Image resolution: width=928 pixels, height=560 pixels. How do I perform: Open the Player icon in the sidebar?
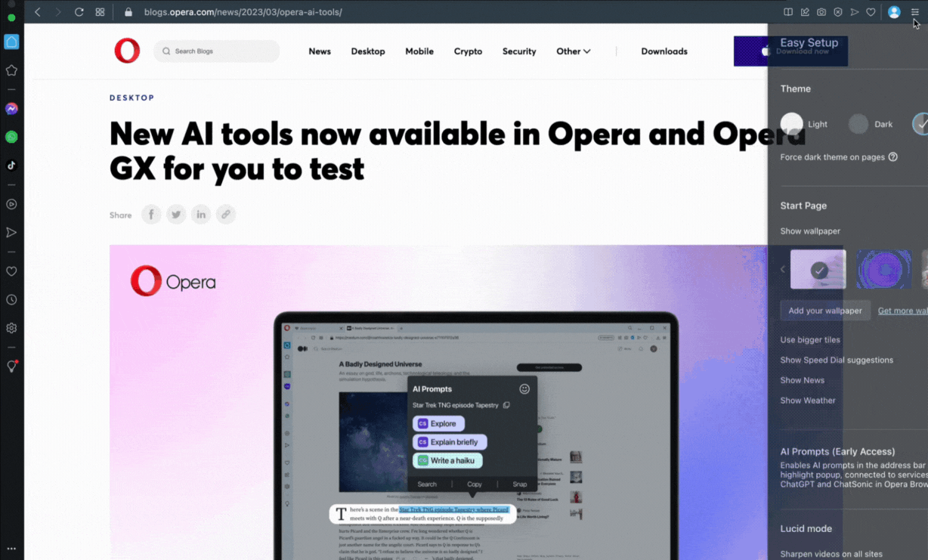tap(11, 204)
